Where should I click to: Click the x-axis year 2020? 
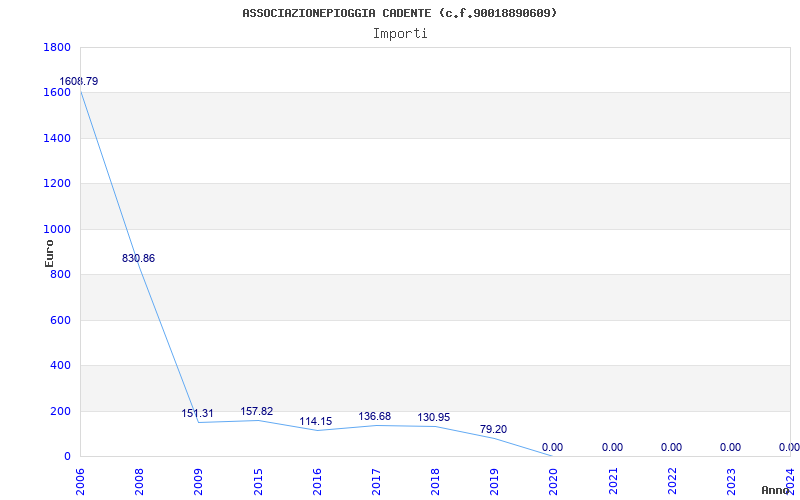pos(554,482)
